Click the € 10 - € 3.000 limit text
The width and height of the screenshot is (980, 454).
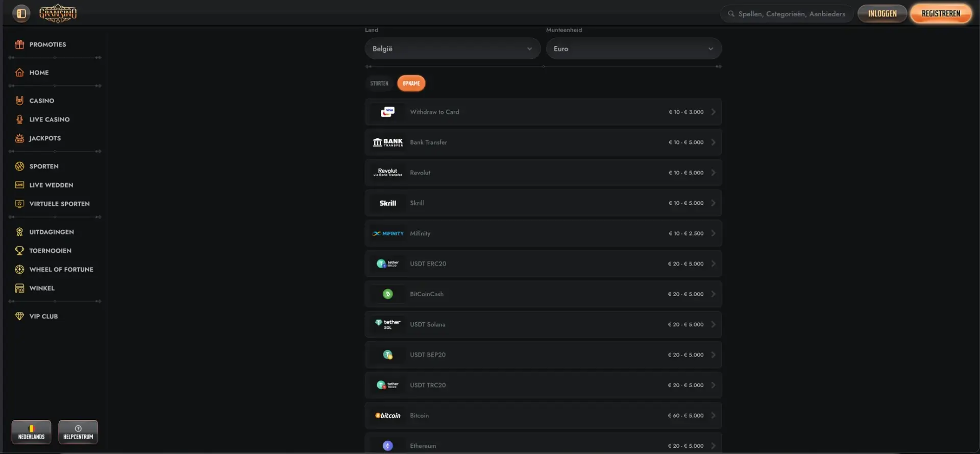coord(686,112)
